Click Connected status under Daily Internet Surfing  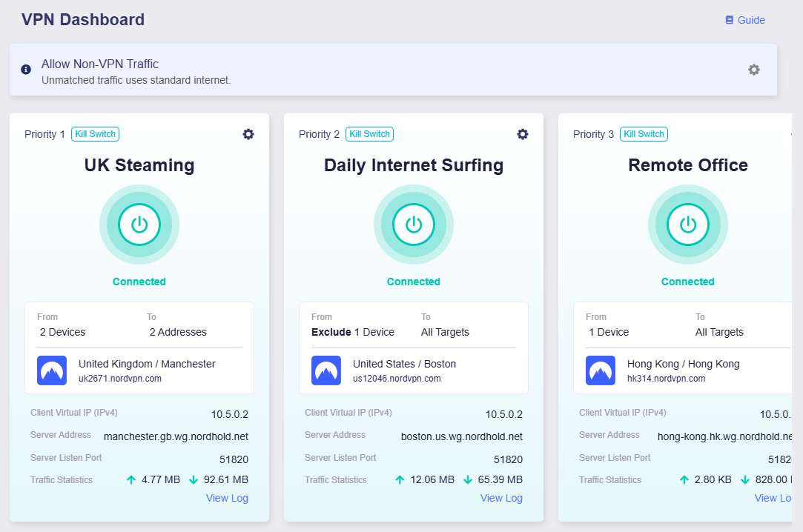414,282
